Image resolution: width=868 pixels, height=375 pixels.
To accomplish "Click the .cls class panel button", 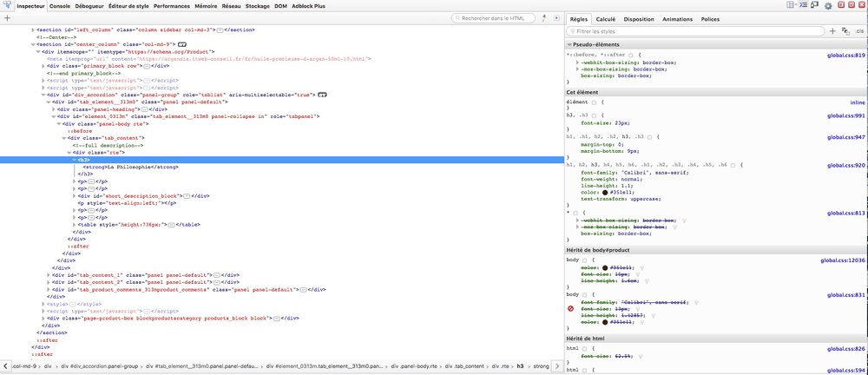I will point(859,30).
